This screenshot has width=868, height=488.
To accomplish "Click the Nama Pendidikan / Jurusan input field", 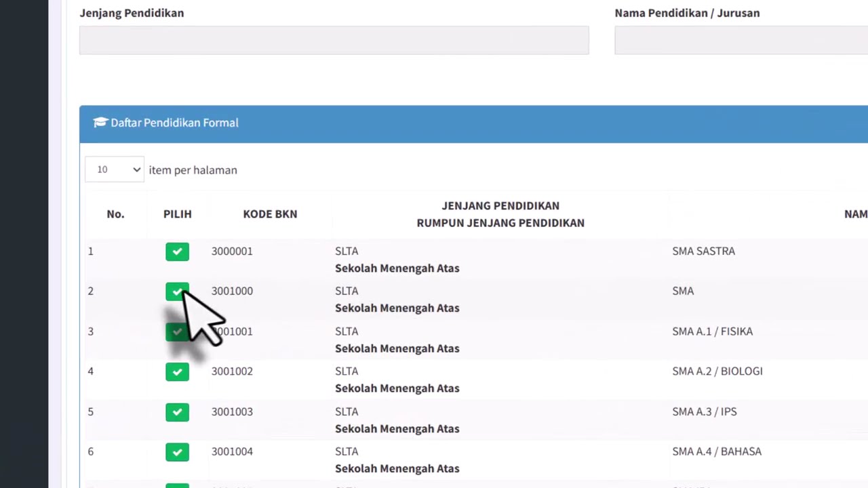I will (x=741, y=40).
